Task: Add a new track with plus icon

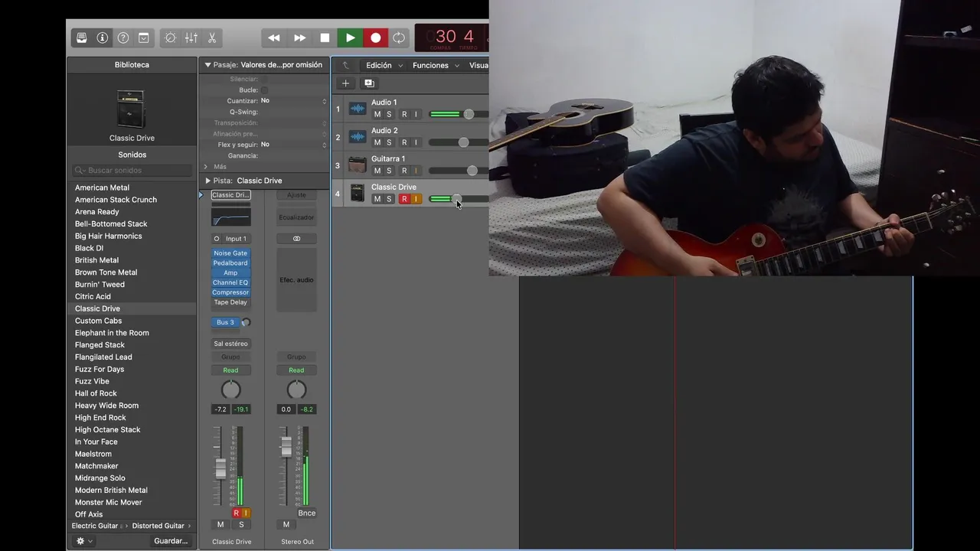Action: pos(345,83)
